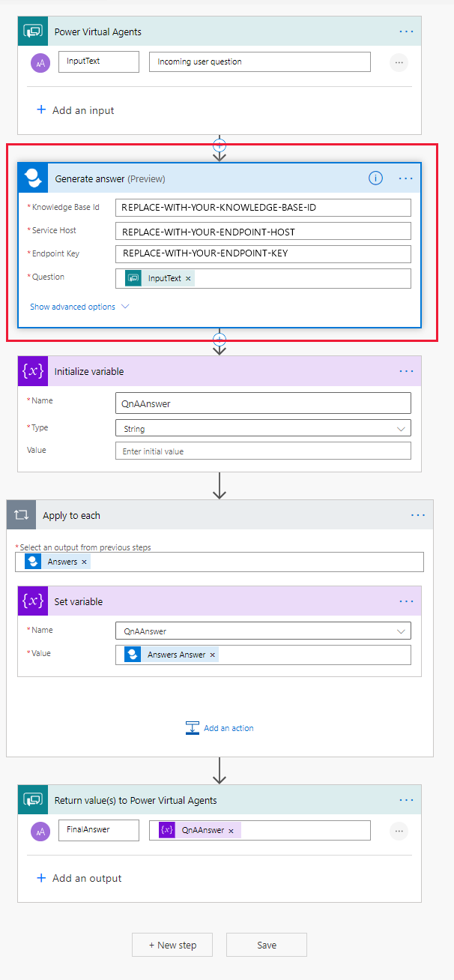Image resolution: width=454 pixels, height=980 pixels.
Task: Click the 'Set variable' card title
Action: pyautogui.click(x=79, y=601)
